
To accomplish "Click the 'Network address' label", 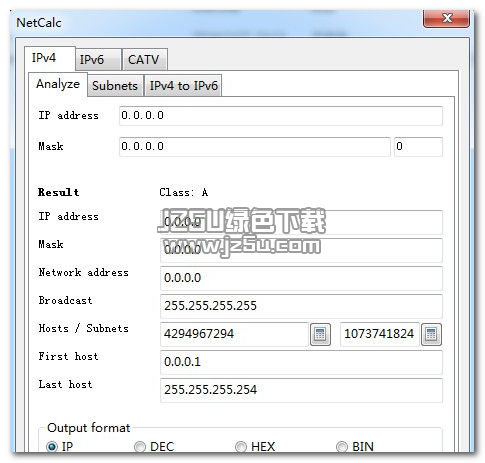I will 83,272.
